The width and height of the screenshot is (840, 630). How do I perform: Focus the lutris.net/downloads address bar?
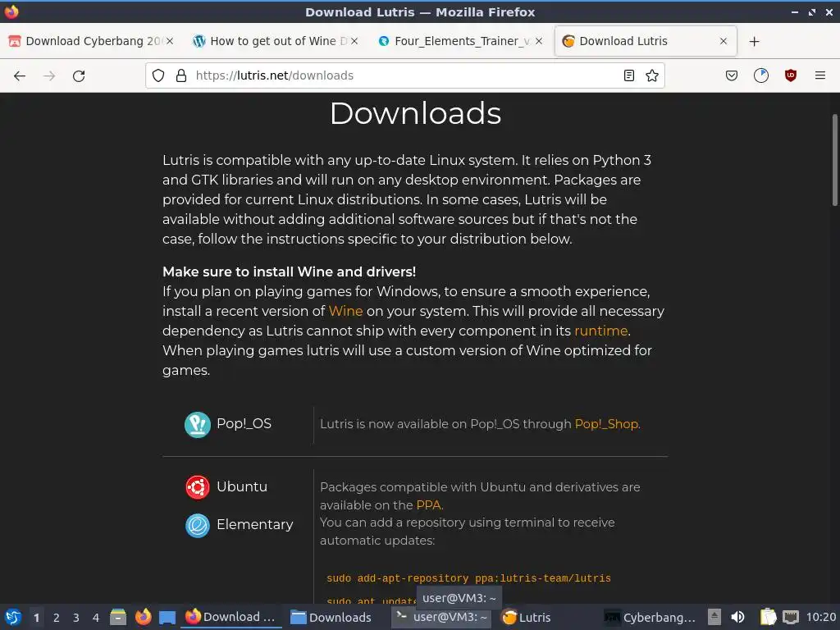pyautogui.click(x=404, y=75)
